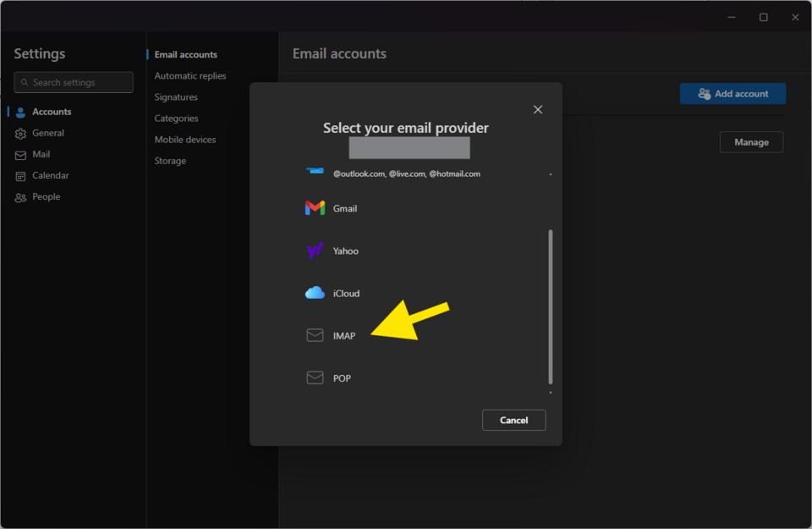Screen dimensions: 812x529
Task: Select Automatic replies tab
Action: (x=190, y=76)
